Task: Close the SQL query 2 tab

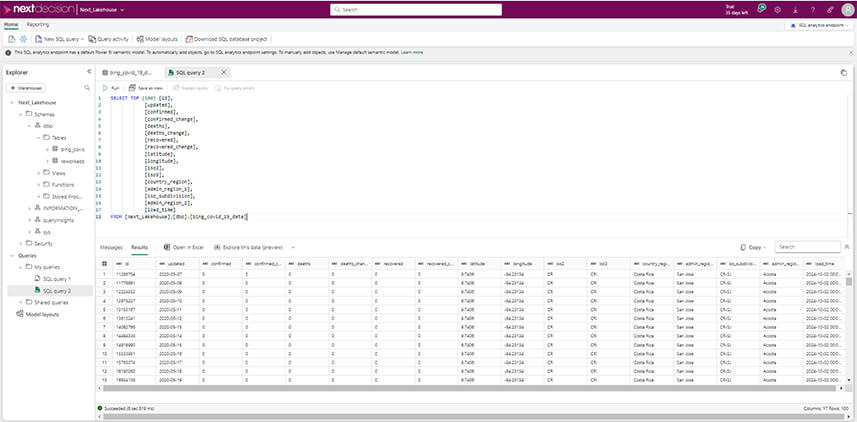Action: click(224, 72)
